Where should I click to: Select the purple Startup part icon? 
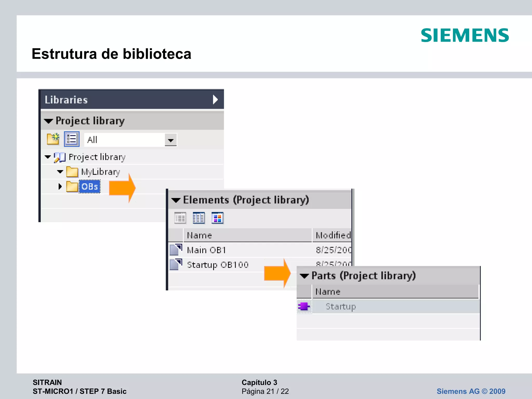304,307
